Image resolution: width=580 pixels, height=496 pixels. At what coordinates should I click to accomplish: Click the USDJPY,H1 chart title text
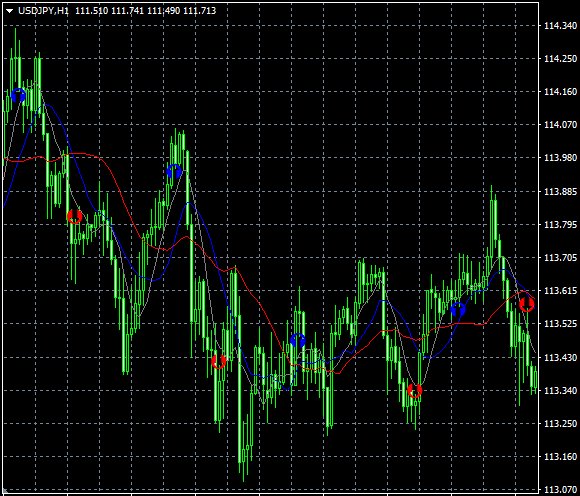click(43, 11)
